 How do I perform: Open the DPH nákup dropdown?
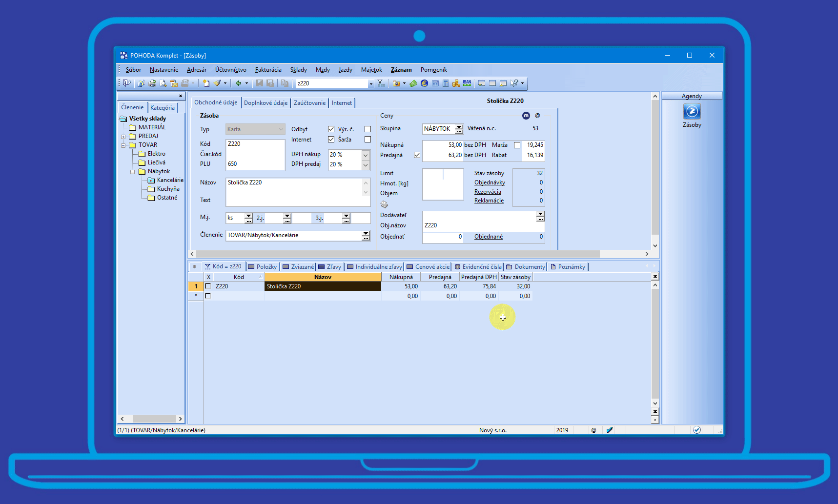366,155
